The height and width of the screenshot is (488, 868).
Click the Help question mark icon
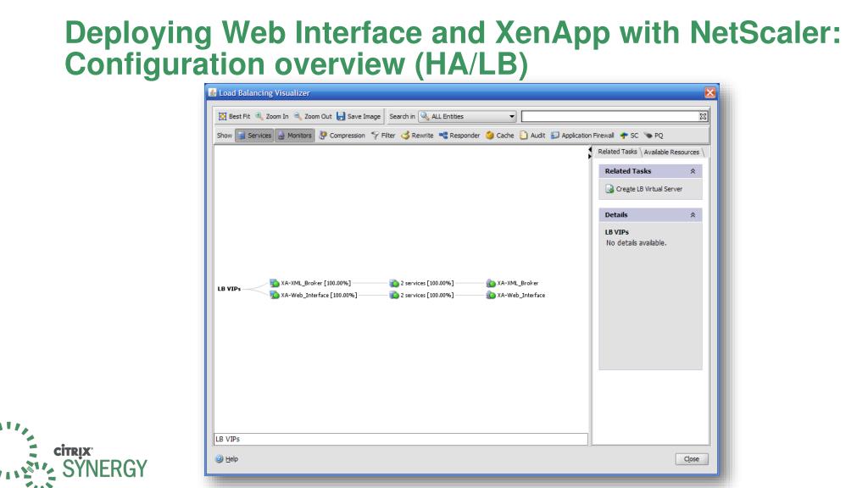220,459
